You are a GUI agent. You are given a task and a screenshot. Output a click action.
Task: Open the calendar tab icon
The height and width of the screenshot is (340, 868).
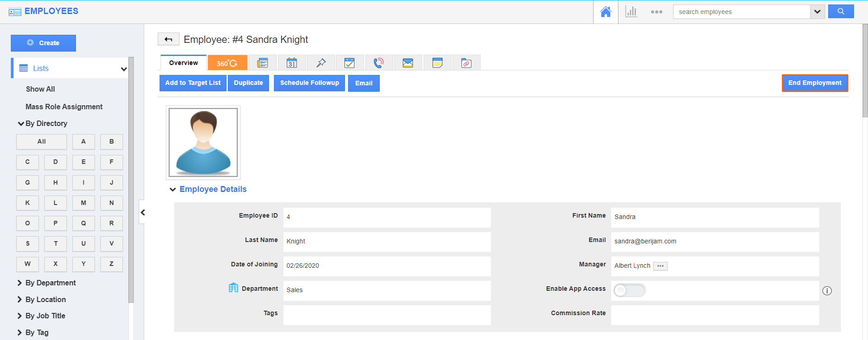click(x=292, y=63)
